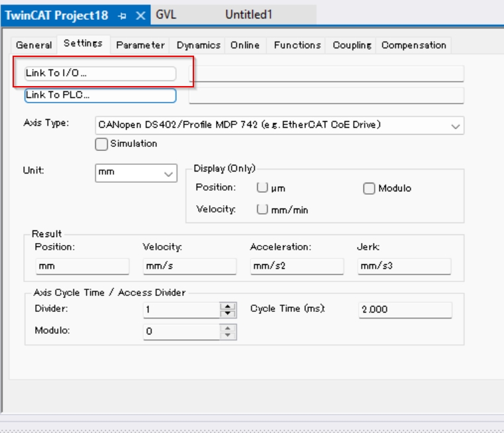Switch to the GVL document tab
The image size is (504, 433).
click(x=166, y=15)
